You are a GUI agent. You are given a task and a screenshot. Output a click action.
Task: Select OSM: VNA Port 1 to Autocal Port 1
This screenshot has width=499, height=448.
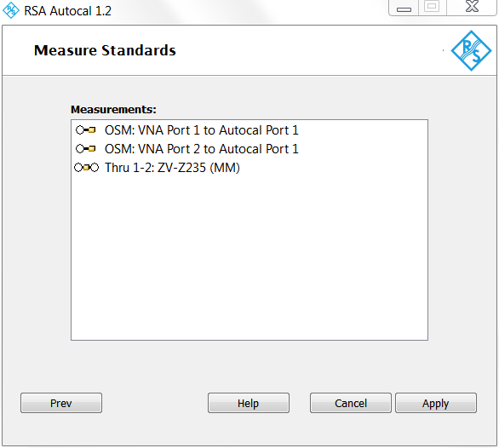coord(202,130)
